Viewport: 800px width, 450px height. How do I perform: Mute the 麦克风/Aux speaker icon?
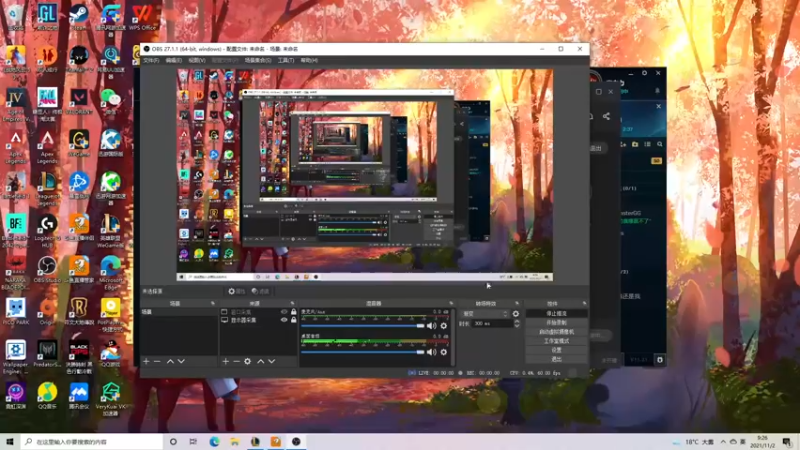pos(432,326)
